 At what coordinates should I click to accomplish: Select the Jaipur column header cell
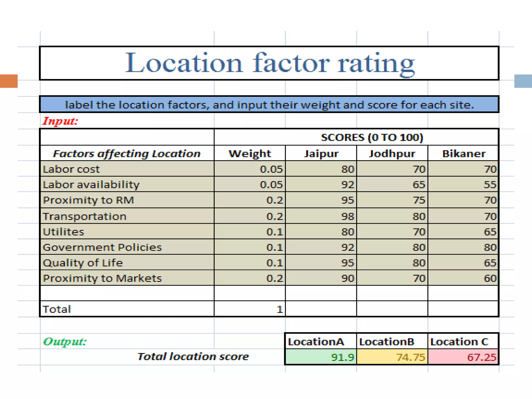coord(321,154)
